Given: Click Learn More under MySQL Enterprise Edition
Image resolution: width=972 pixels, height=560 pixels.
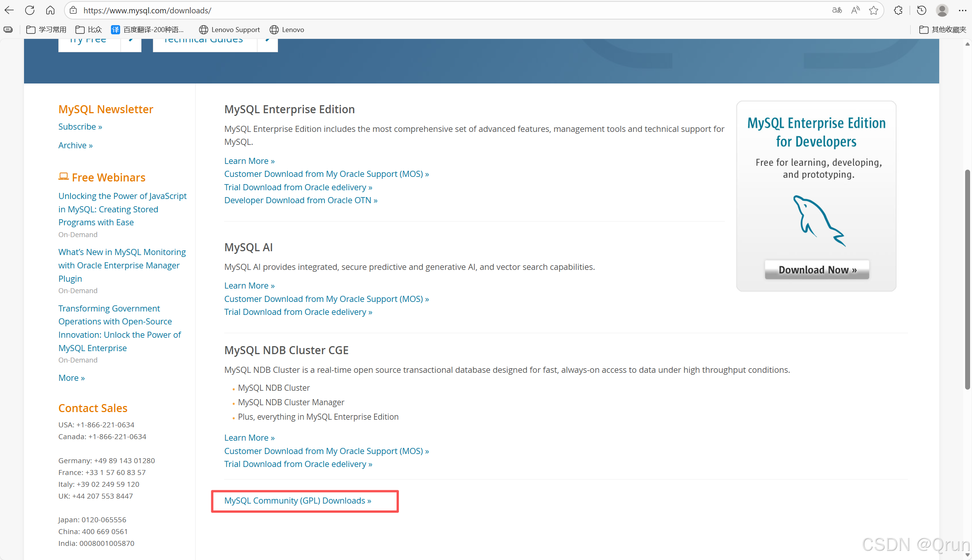Looking at the screenshot, I should pyautogui.click(x=249, y=161).
